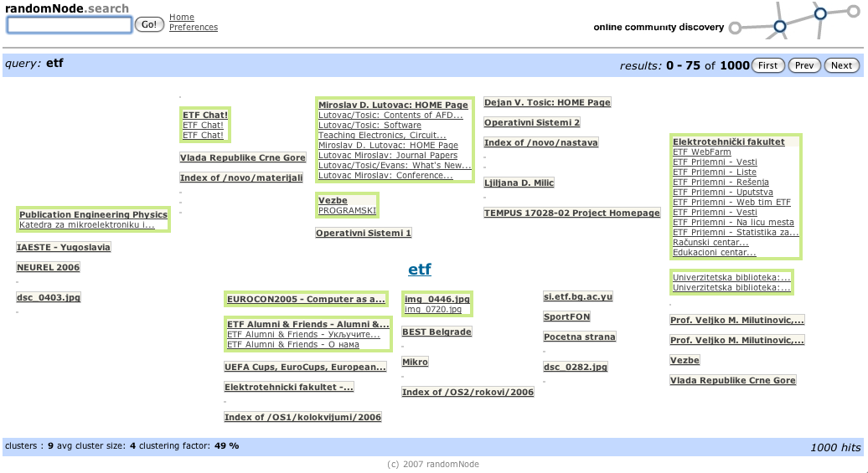Open Lutovac/Tosic/Evans: What's New link
This screenshot has height=473, width=868.
(x=395, y=166)
